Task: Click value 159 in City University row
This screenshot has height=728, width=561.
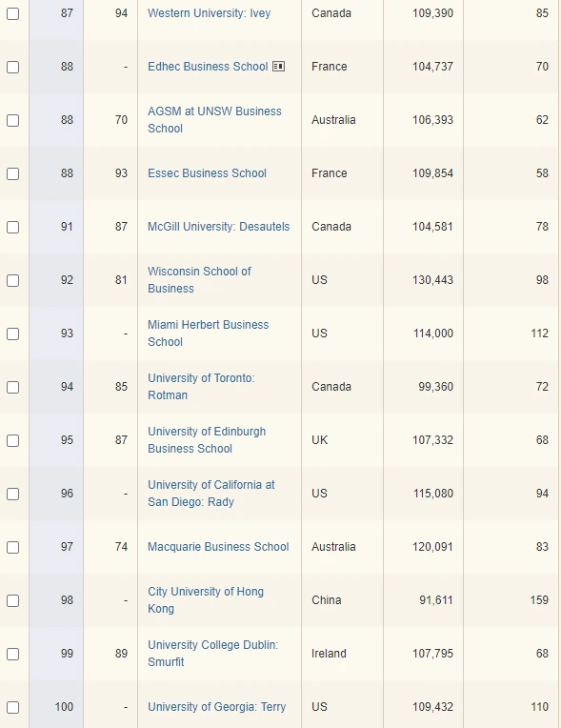Action: tap(539, 600)
